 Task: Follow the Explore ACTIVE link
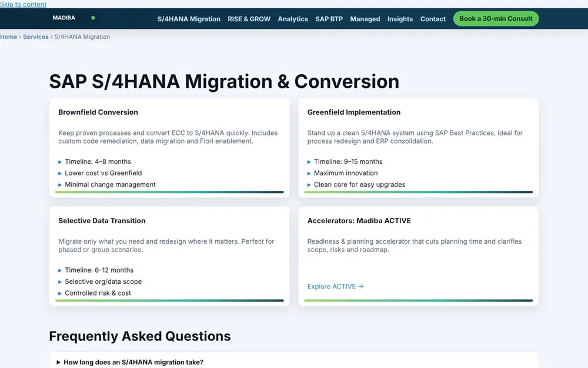click(335, 286)
